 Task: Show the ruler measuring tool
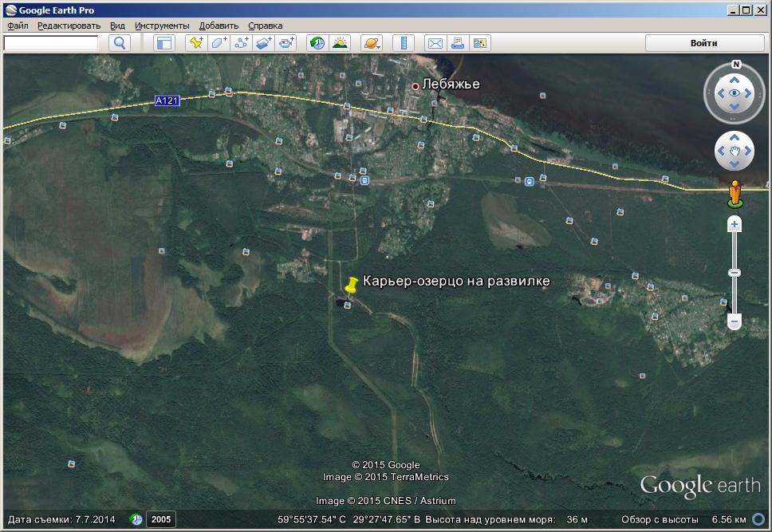(404, 43)
